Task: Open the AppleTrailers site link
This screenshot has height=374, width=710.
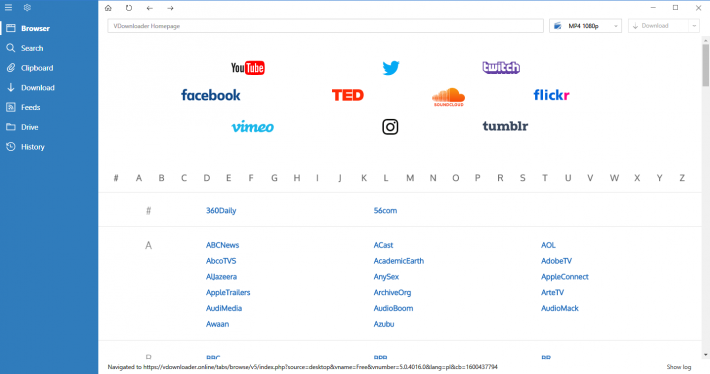Action: (x=228, y=292)
